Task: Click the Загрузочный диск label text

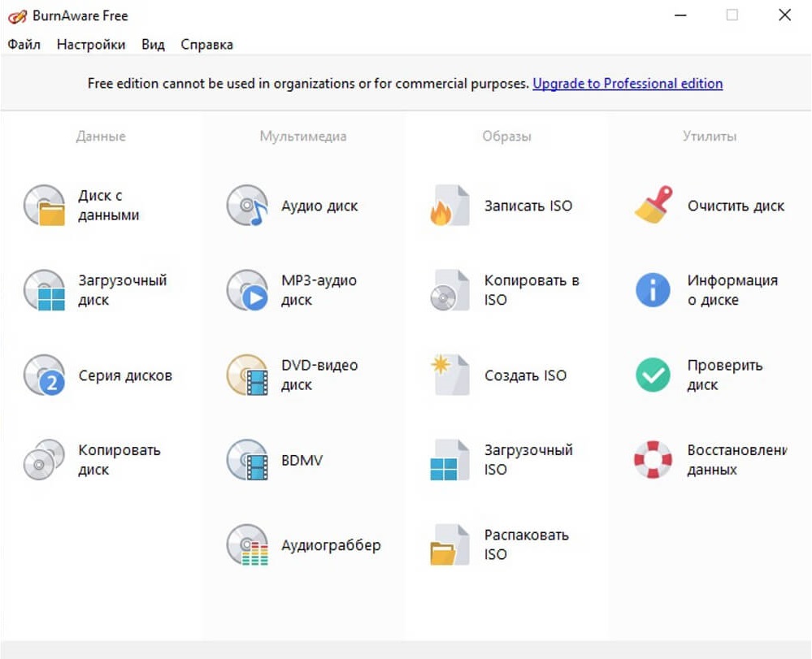Action: click(123, 290)
